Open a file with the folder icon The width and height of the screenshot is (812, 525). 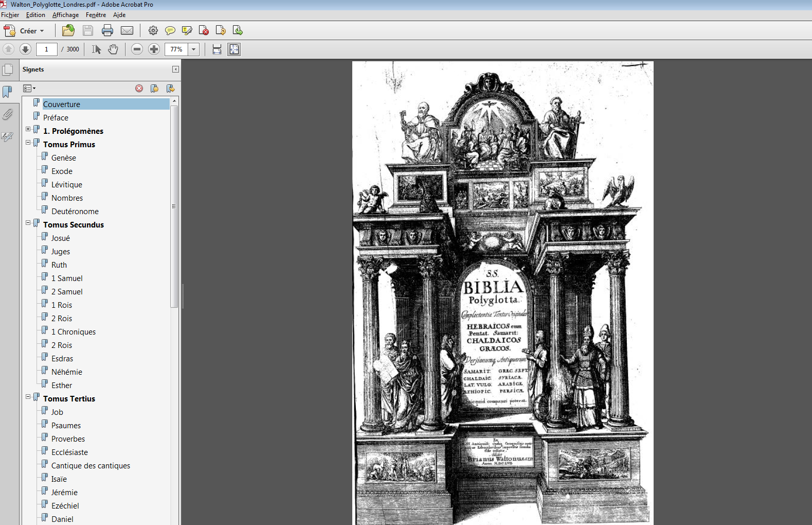68,30
